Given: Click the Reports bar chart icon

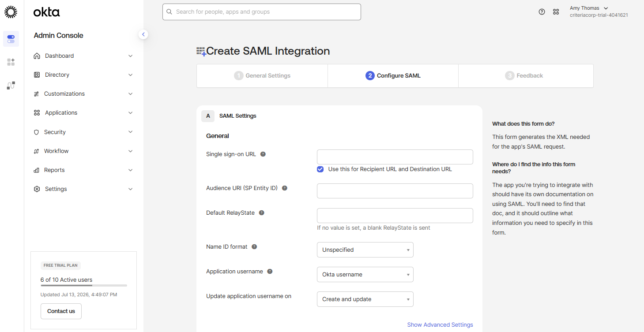Looking at the screenshot, I should point(37,170).
